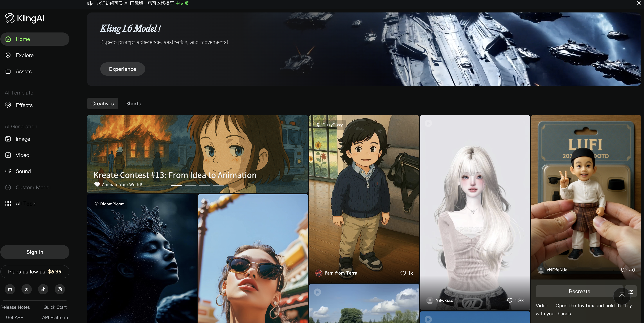Open the three-dot menu on zNDfeNJa post
The image size is (644, 323).
pyautogui.click(x=614, y=270)
